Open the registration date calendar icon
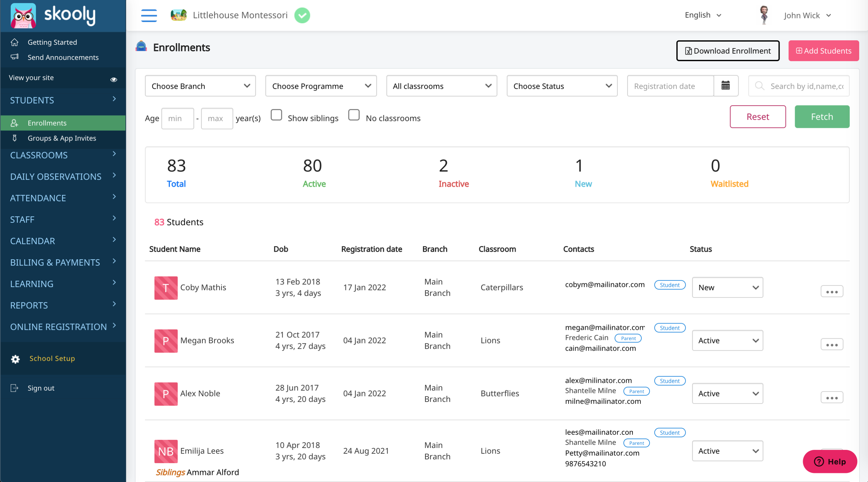This screenshot has height=482, width=868. 725,86
